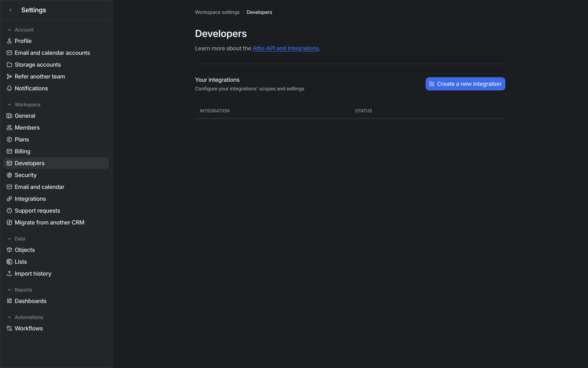The width and height of the screenshot is (588, 368).
Task: Click the Lists icon
Action: (9, 262)
